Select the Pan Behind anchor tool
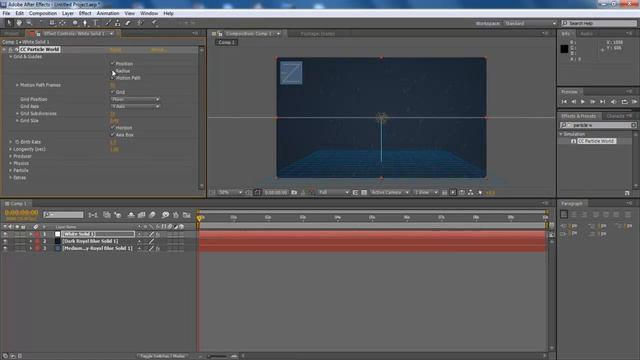Viewport: 640px width, 360px height. pyautogui.click(x=62, y=23)
